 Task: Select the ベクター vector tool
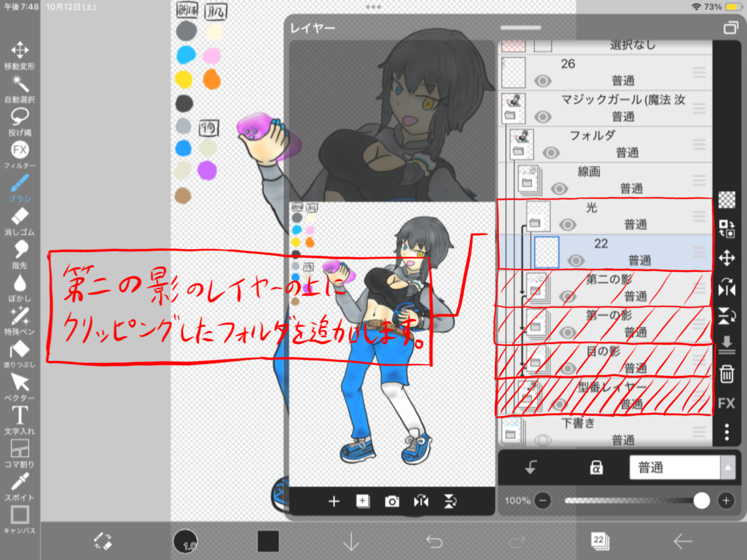pyautogui.click(x=20, y=387)
